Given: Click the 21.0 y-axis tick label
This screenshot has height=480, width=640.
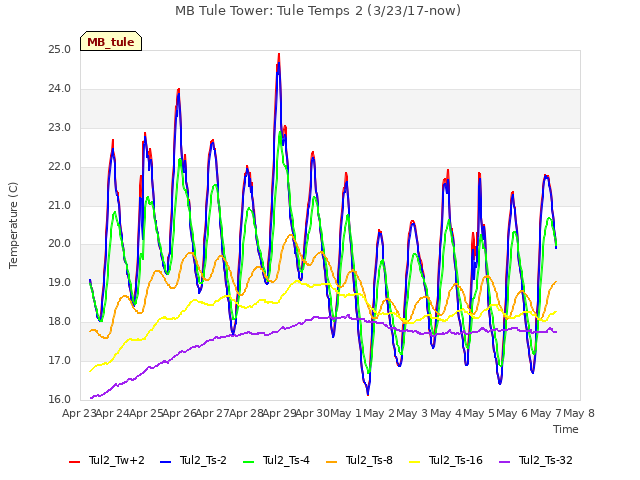Looking at the screenshot, I should click(60, 205).
